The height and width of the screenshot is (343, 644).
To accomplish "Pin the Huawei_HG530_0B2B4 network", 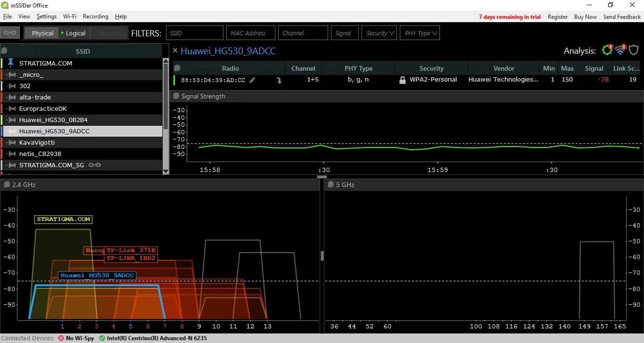I will pyautogui.click(x=11, y=120).
